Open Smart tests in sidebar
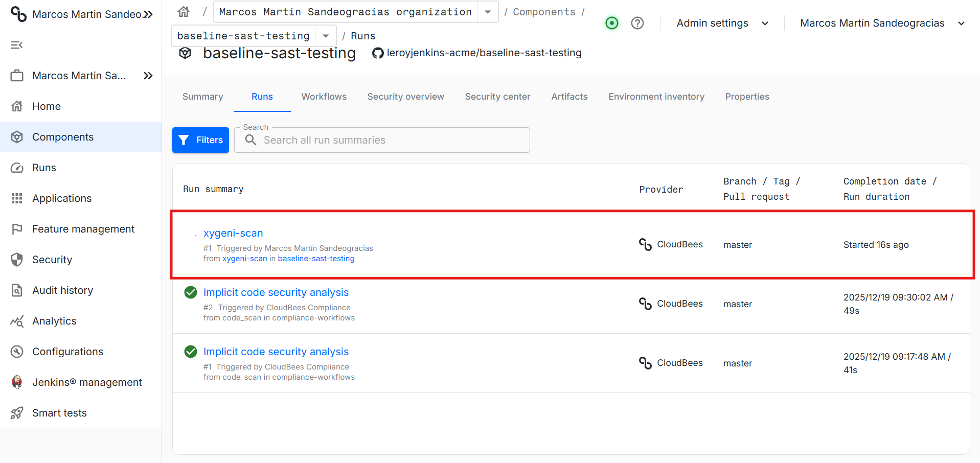The image size is (980, 463). (59, 413)
